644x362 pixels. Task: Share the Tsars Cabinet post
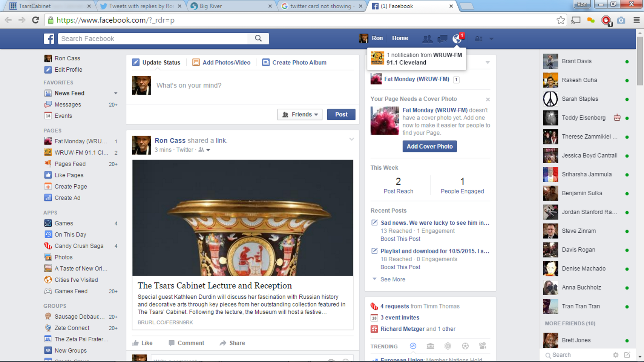[232, 343]
